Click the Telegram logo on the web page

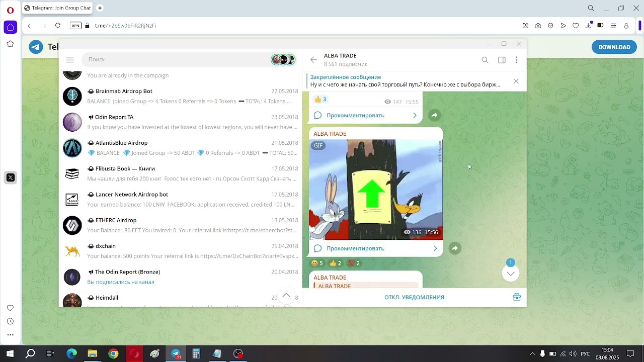(36, 47)
